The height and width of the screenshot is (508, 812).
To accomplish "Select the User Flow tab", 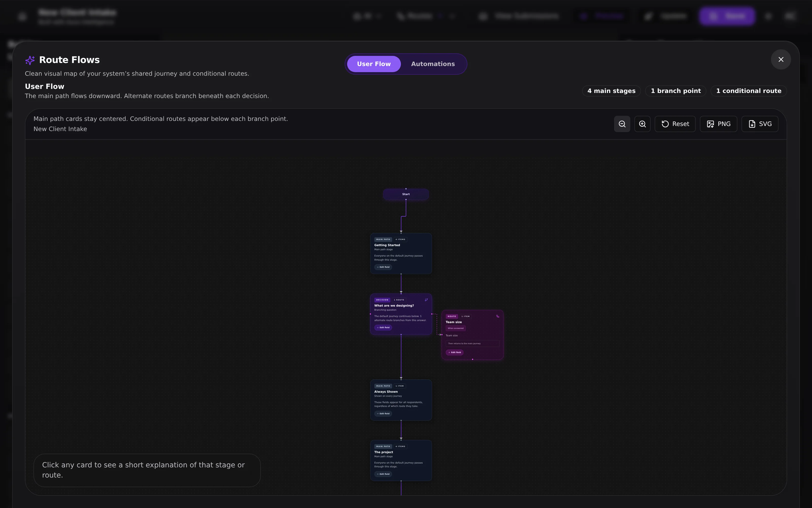I will point(374,64).
